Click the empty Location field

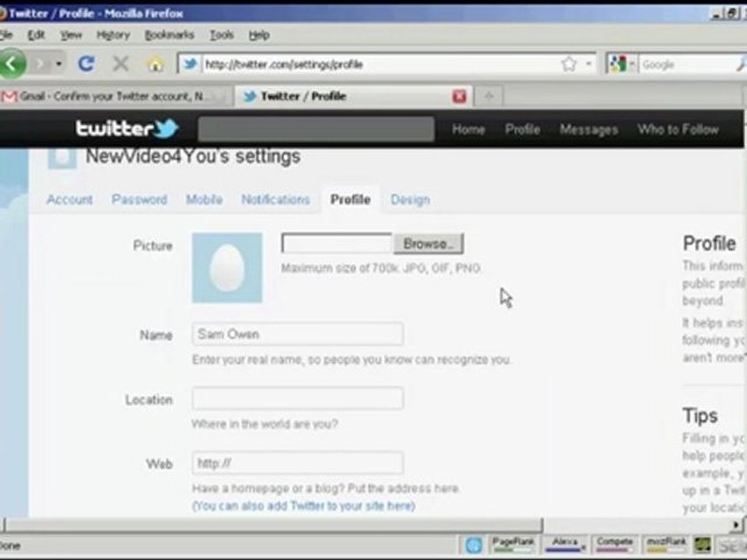tap(298, 398)
